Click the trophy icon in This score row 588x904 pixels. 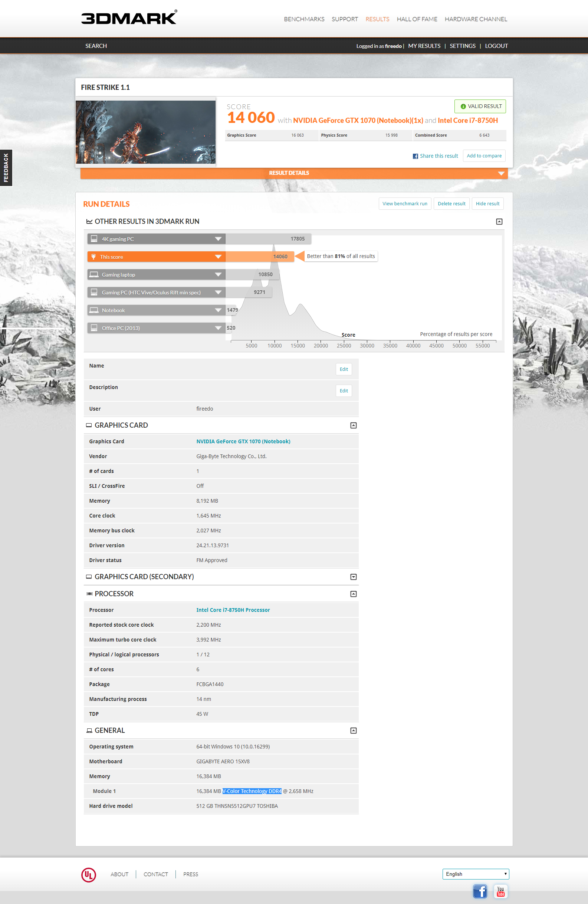[93, 257]
